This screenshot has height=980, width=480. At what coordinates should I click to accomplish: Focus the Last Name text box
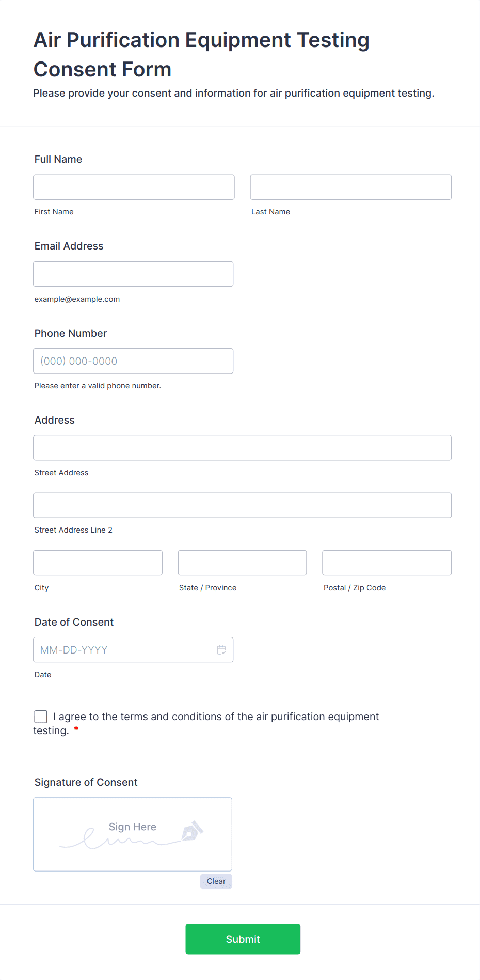tap(350, 187)
